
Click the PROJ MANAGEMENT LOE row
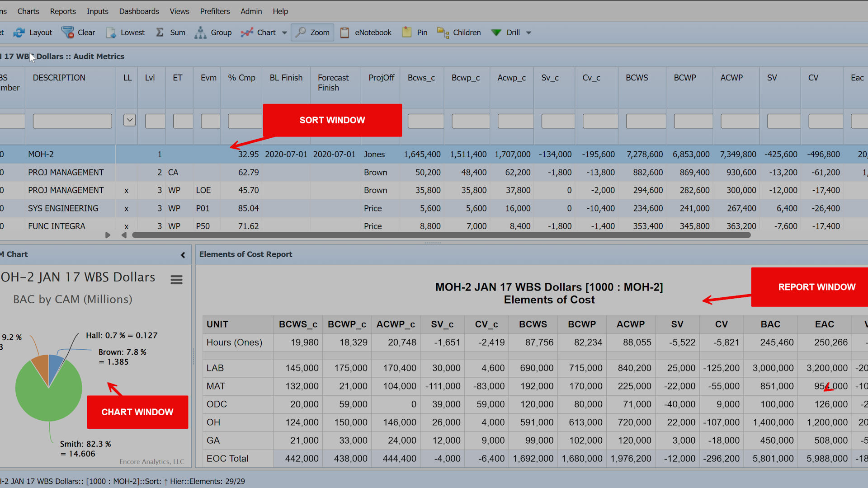click(434, 190)
